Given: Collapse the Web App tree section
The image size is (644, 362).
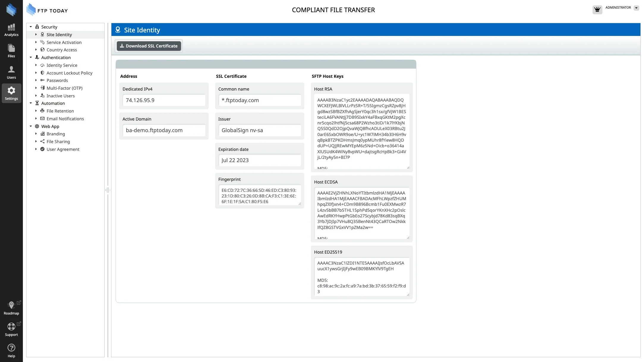Looking at the screenshot, I should [x=31, y=126].
